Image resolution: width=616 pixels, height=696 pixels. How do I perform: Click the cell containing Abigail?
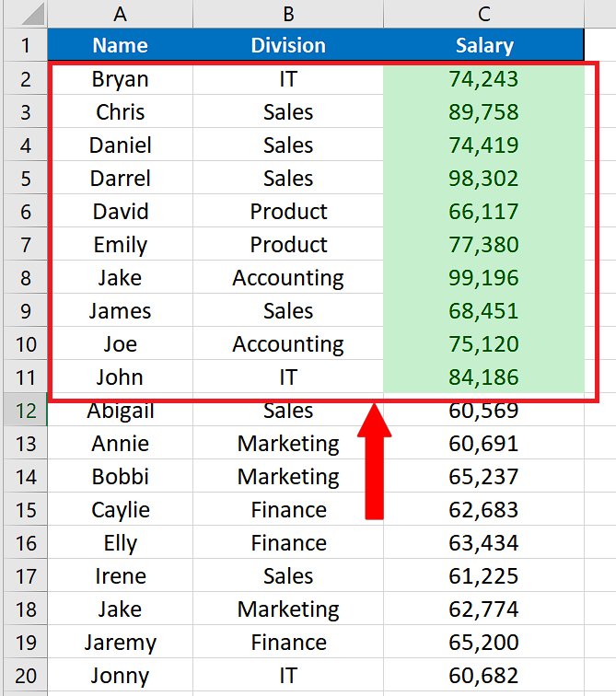coord(121,410)
